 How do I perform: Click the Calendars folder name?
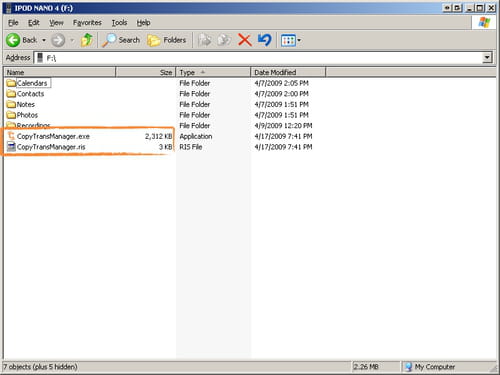(32, 83)
